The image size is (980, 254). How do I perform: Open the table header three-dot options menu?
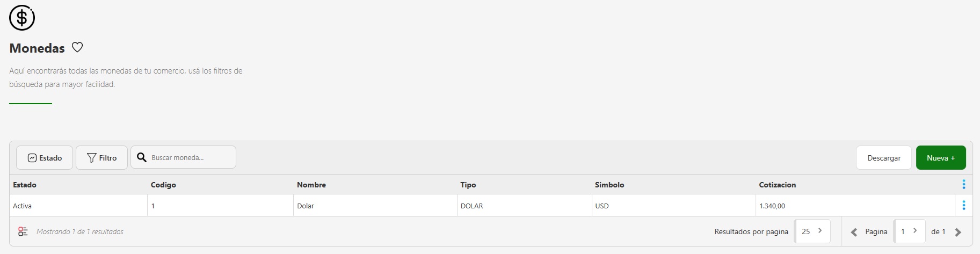point(963,185)
